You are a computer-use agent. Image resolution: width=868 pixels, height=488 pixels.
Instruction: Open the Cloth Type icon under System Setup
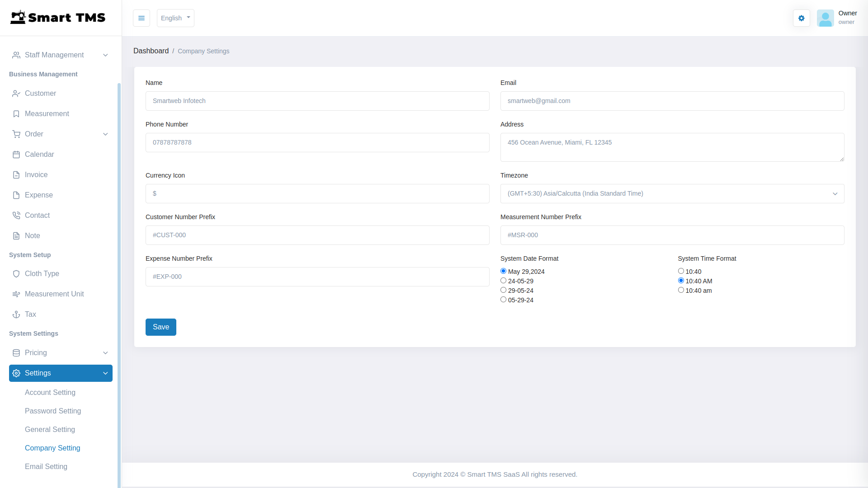click(x=16, y=274)
